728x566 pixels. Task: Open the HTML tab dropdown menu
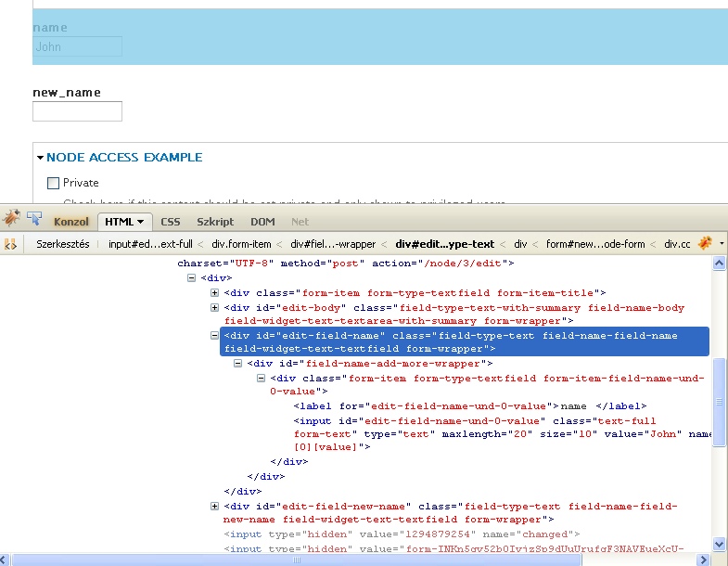coord(140,223)
